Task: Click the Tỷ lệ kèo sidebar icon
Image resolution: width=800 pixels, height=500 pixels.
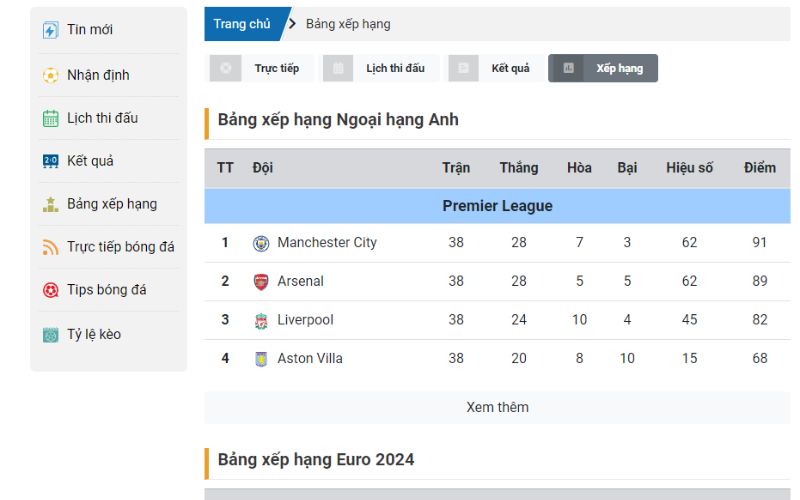Action: (x=50, y=335)
